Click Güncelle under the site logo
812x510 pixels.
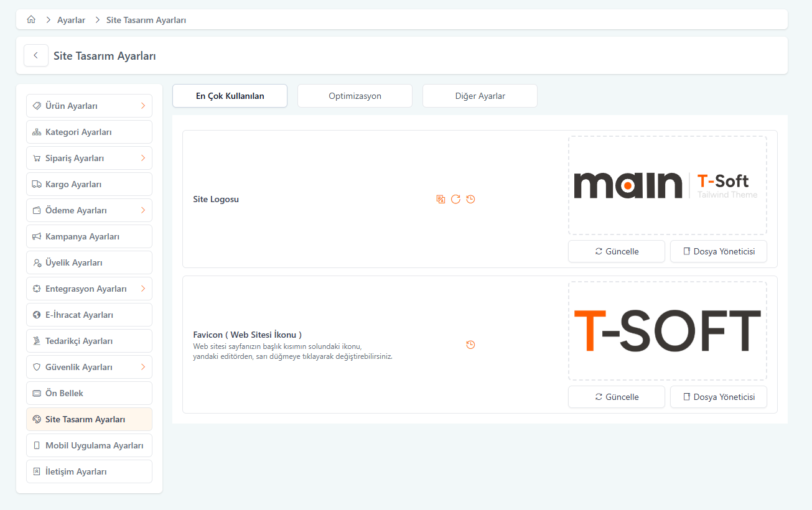coord(616,251)
